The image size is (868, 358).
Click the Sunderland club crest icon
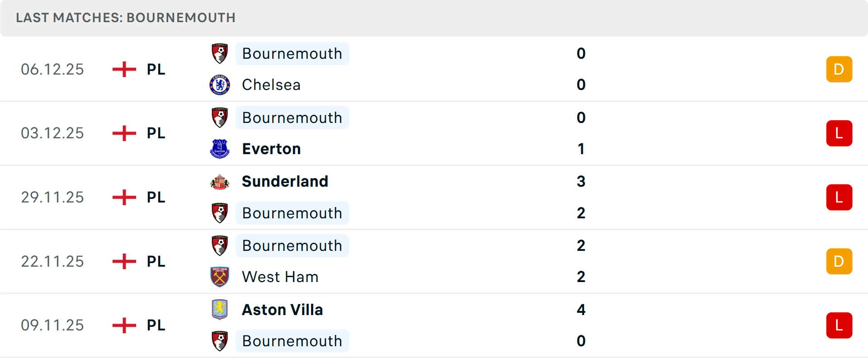[220, 182]
